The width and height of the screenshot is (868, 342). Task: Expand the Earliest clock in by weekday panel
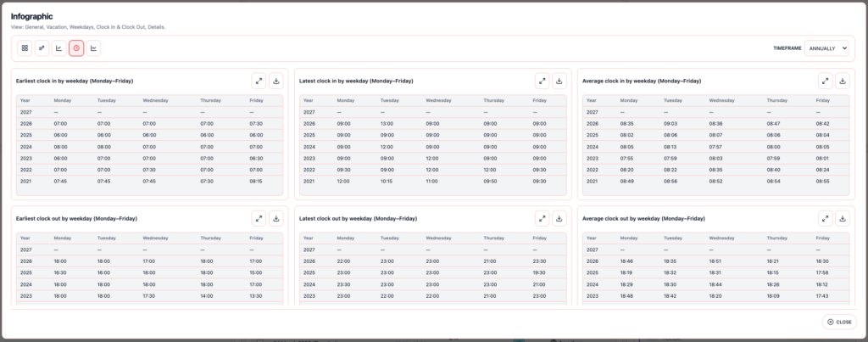click(x=259, y=81)
